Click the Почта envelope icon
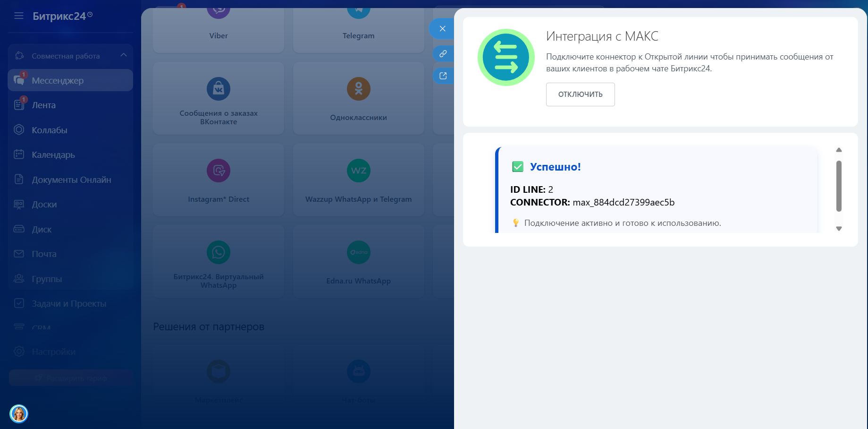Screen dimensions: 868x429 19,254
